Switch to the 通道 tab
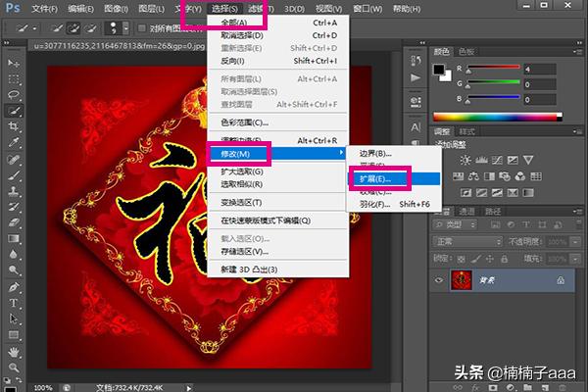 [x=467, y=212]
